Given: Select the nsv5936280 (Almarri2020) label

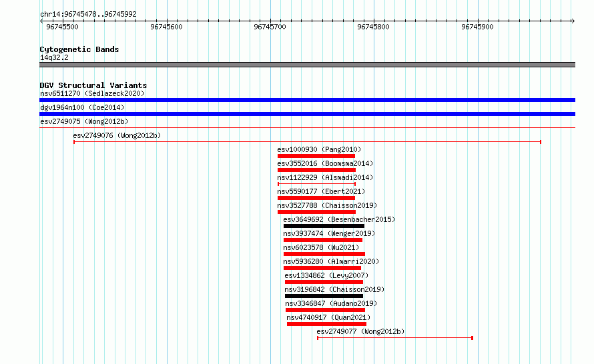Looking at the screenshot, I should coord(331,261).
